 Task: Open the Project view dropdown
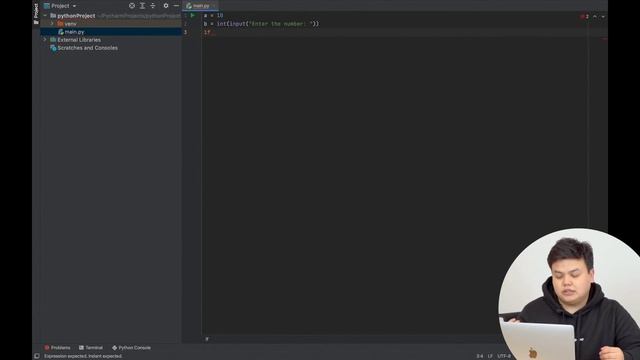coord(60,6)
